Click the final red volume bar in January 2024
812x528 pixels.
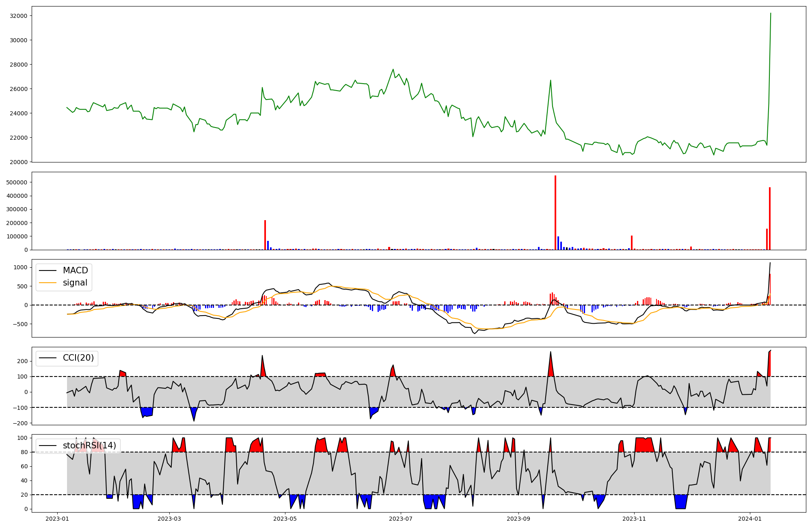click(x=770, y=219)
